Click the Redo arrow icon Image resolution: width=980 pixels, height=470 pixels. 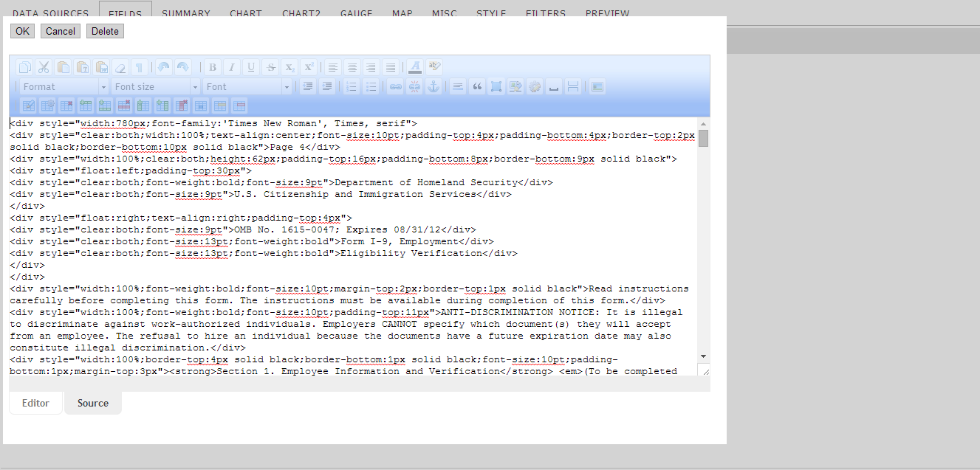pyautogui.click(x=183, y=67)
